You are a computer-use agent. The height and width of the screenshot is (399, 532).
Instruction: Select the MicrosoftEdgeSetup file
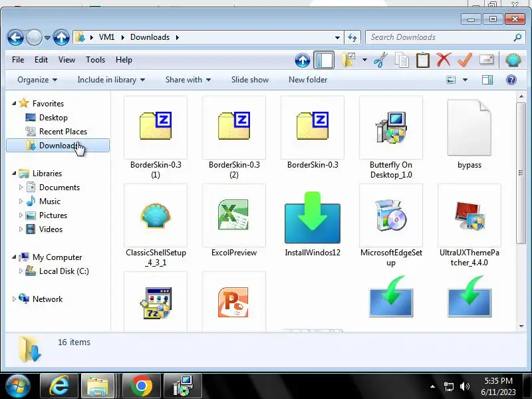[x=391, y=225]
